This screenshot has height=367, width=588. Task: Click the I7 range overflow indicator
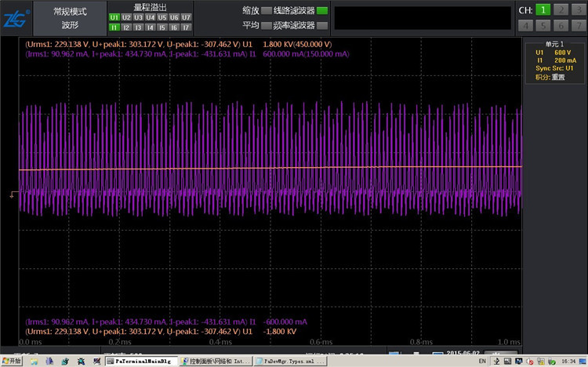[x=186, y=27]
